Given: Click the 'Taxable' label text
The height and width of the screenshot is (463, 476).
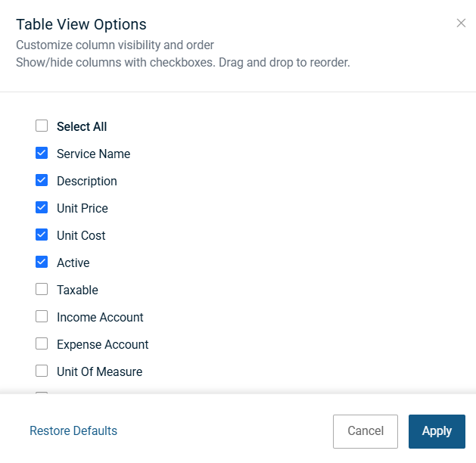Looking at the screenshot, I should 77,291.
